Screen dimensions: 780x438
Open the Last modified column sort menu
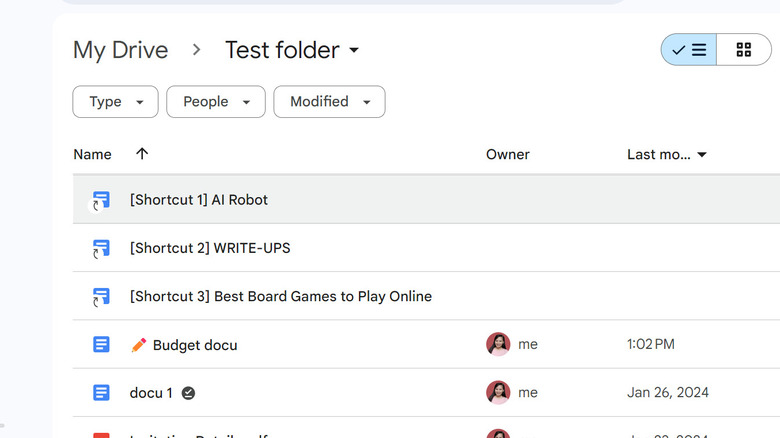667,155
